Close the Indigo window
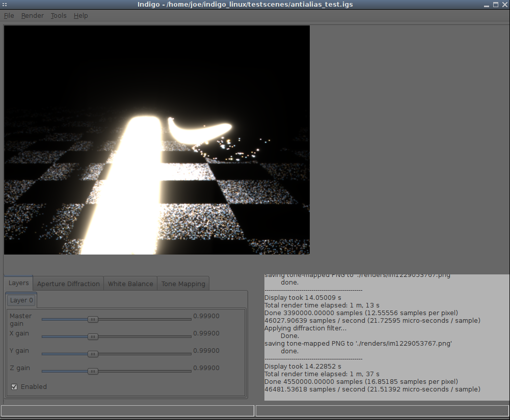510x420 pixels. [504, 5]
